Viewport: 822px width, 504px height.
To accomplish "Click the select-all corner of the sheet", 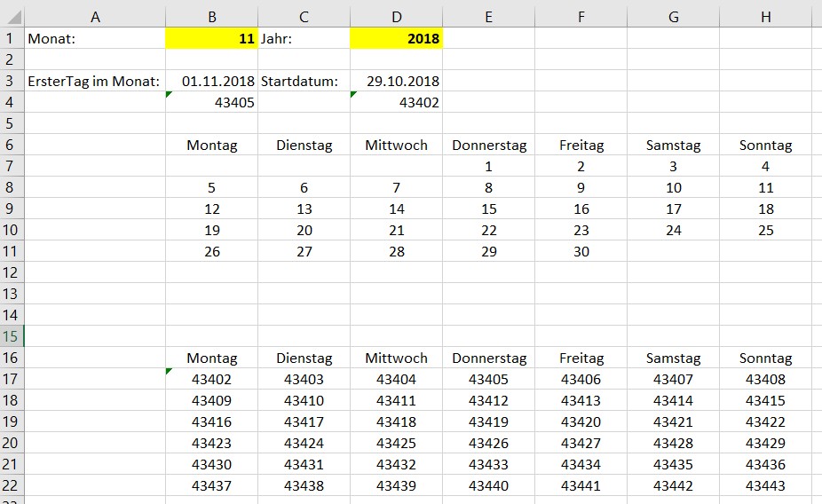I will point(12,17).
